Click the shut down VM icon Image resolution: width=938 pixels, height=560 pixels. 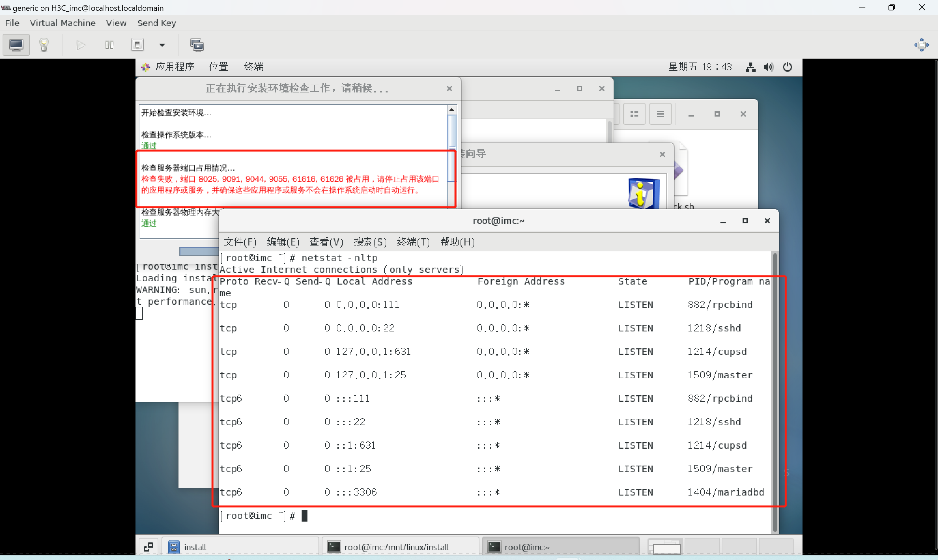point(137,45)
